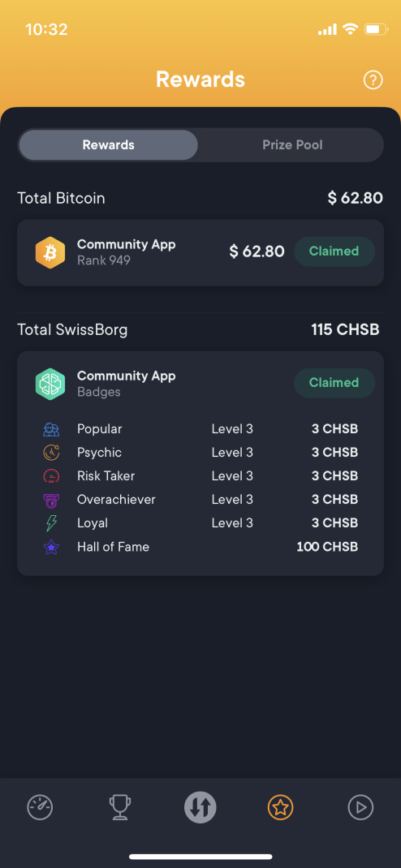Open the play video tab in bottom bar
The image size is (401, 868).
click(360, 808)
